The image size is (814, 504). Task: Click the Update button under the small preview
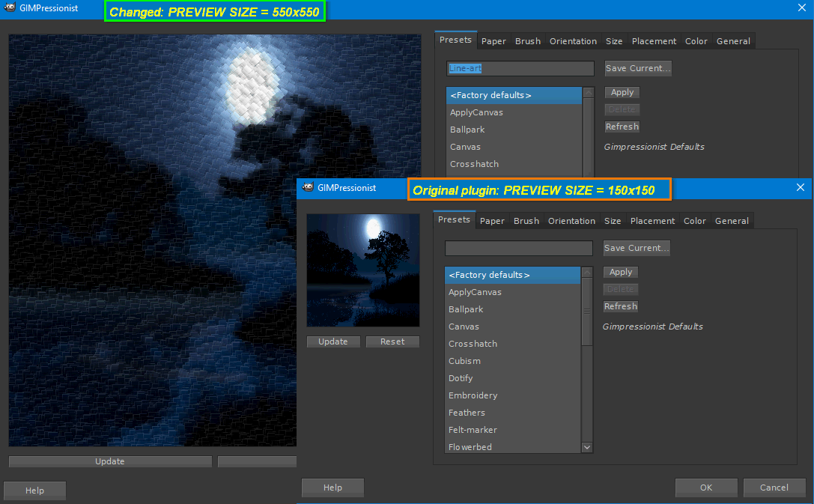click(x=332, y=341)
